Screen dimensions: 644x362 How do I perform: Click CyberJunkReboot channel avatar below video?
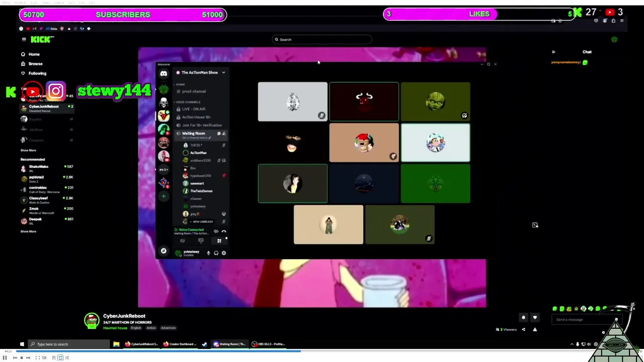coord(92,321)
